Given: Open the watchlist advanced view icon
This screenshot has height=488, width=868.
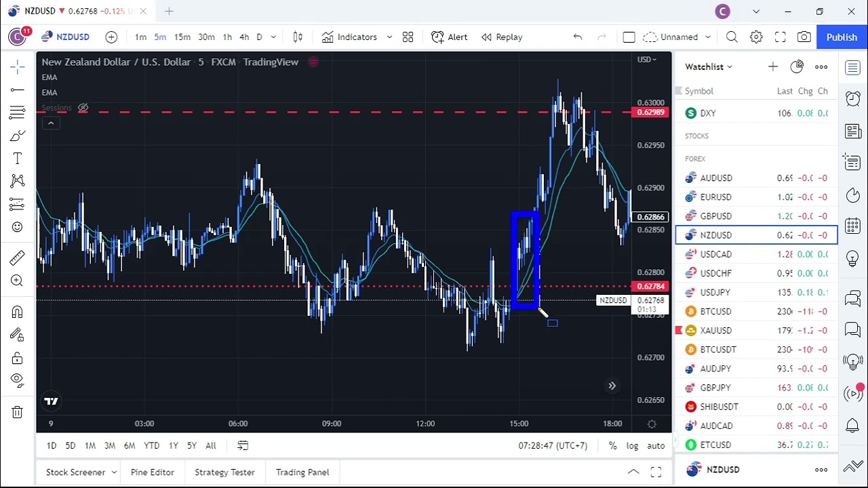Looking at the screenshot, I should [x=797, y=66].
